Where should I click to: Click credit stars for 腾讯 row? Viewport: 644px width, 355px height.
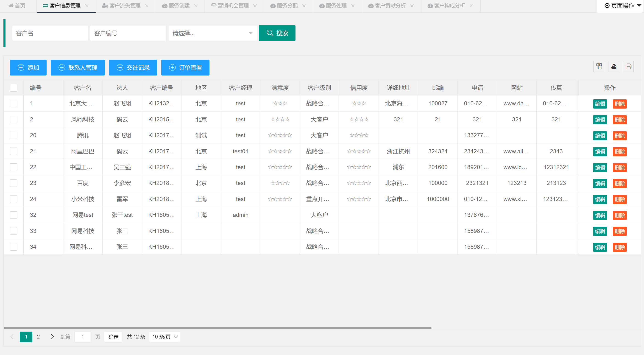click(359, 135)
